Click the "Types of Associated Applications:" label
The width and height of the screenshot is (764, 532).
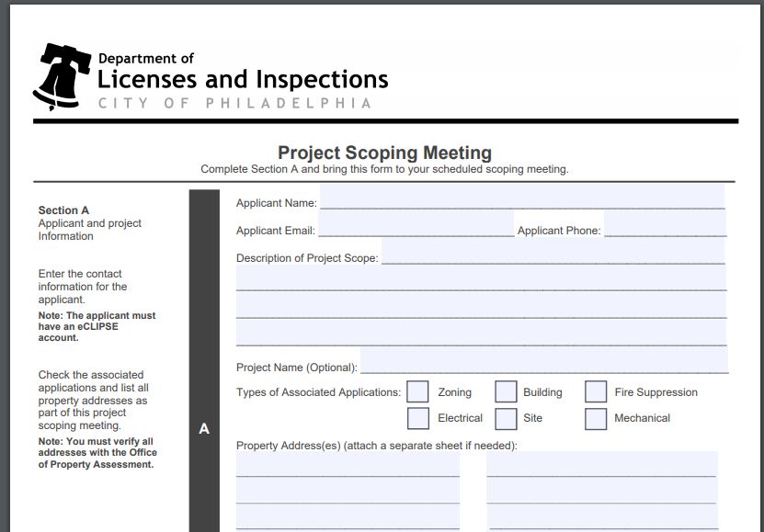pos(319,392)
